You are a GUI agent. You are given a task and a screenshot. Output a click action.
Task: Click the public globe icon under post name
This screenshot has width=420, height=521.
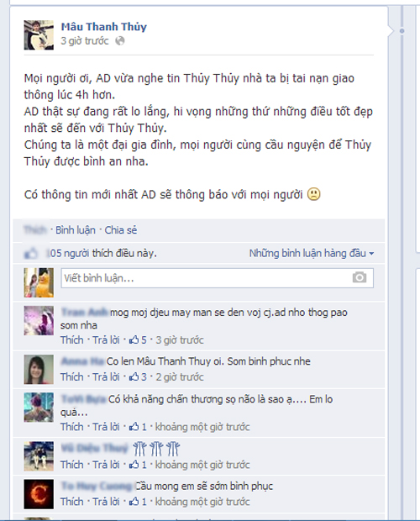click(x=120, y=41)
